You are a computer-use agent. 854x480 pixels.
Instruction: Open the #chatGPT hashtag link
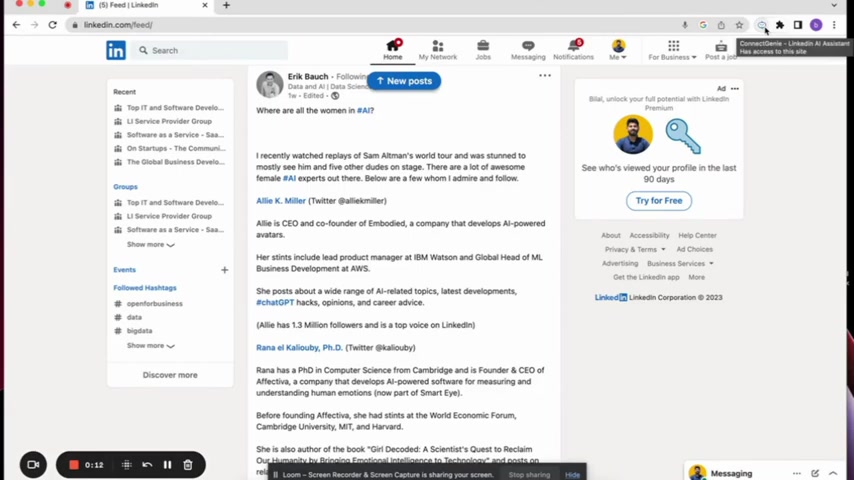[x=275, y=302]
